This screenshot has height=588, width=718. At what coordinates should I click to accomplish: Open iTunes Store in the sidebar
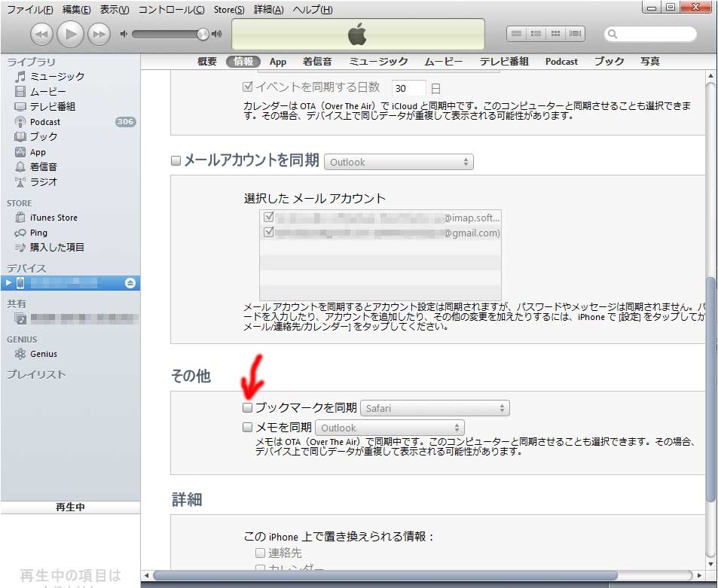tap(53, 218)
